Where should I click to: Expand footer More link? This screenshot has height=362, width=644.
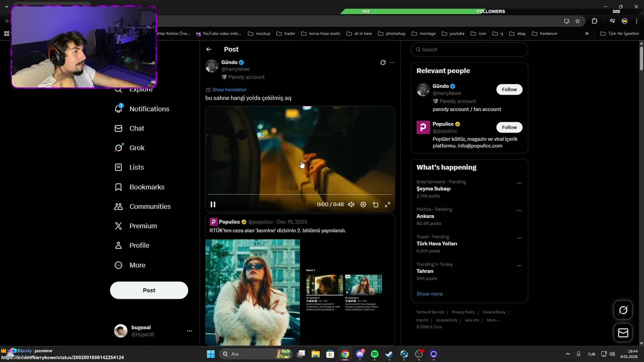pos(493,320)
